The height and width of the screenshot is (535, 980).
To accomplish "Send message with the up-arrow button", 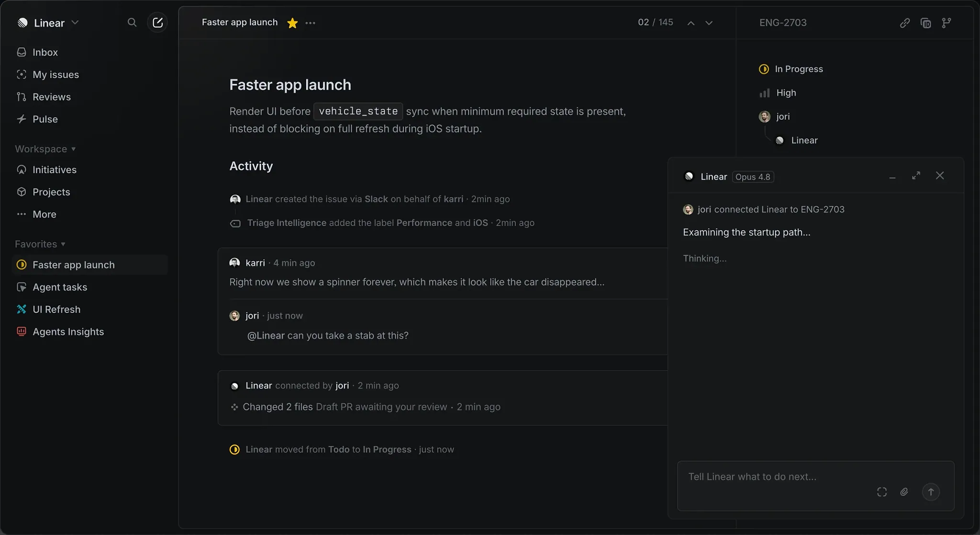I will click(931, 492).
